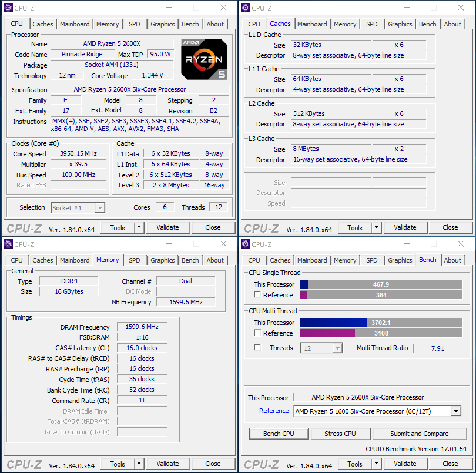Viewport: 476px width, 473px height.
Task: Switch to Caches tab in the CPU window
Action: coord(43,24)
